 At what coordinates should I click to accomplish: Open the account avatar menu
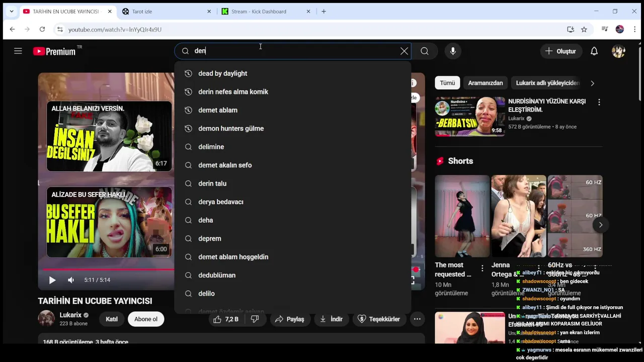point(618,51)
